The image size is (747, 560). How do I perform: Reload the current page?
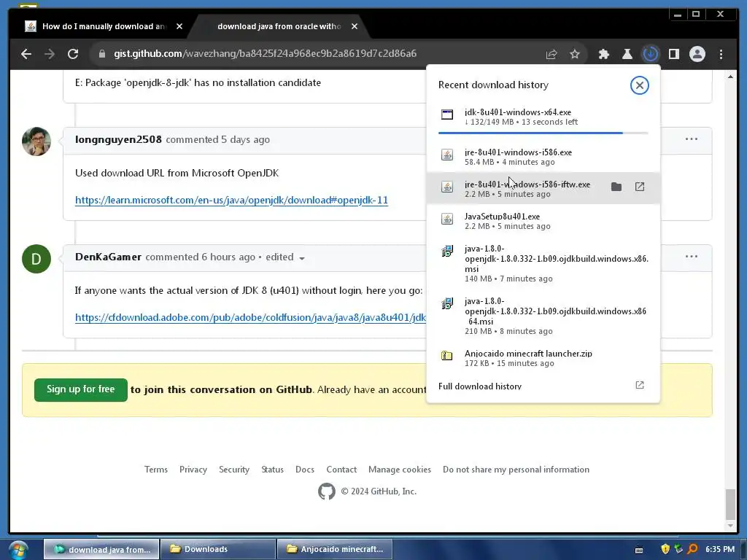(73, 54)
